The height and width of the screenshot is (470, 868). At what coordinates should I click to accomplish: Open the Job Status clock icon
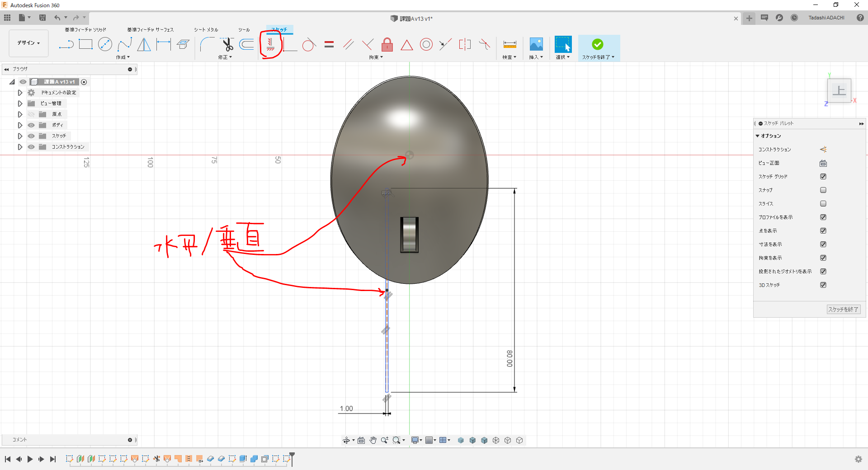tap(794, 18)
